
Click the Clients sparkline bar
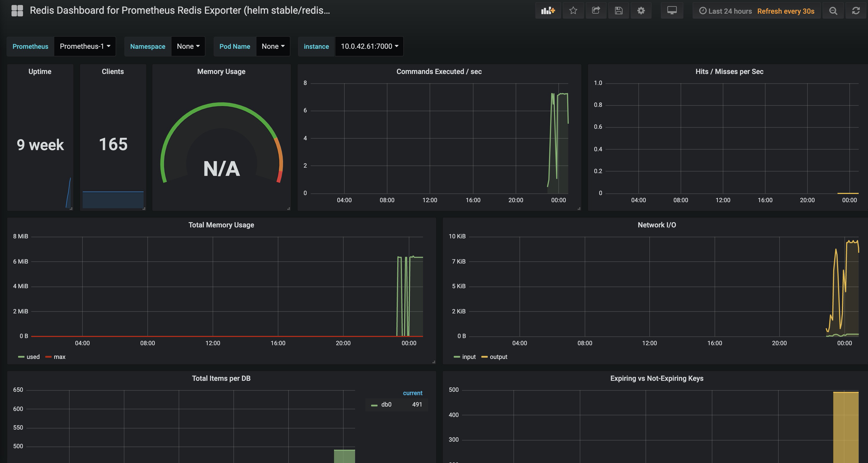[113, 200]
